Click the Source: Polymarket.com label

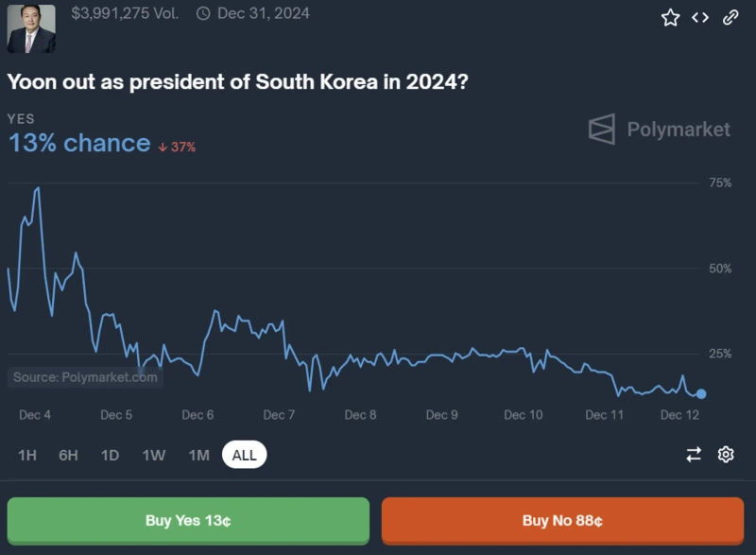[x=85, y=377]
